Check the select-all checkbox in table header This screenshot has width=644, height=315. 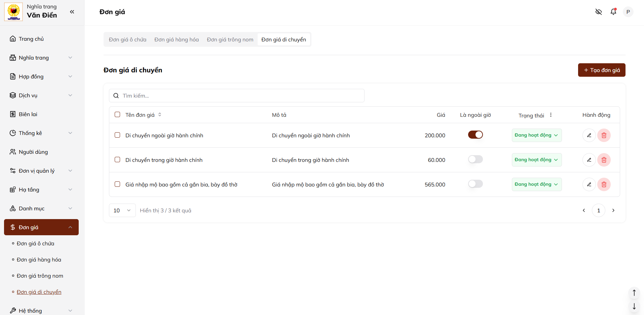coord(117,115)
